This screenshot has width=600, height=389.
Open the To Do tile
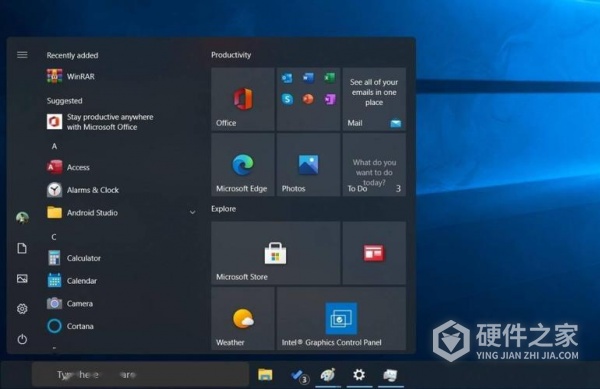coord(374,165)
